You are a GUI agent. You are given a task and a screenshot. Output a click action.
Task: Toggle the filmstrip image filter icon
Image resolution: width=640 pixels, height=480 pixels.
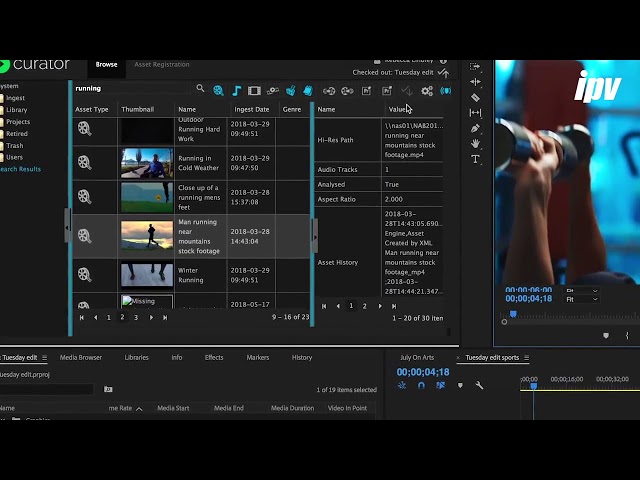point(254,91)
